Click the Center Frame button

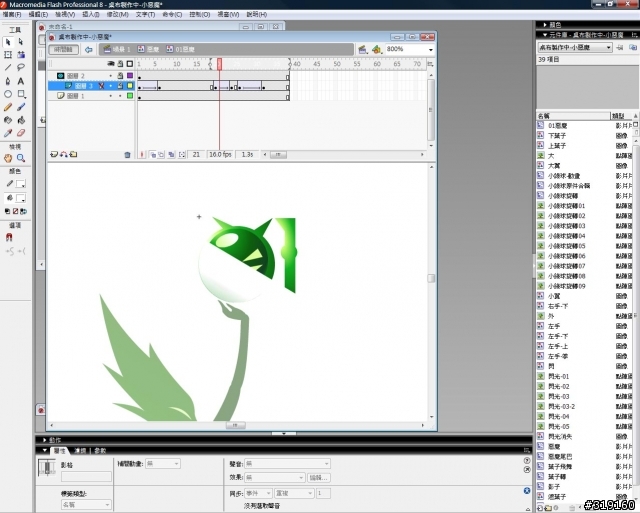142,155
